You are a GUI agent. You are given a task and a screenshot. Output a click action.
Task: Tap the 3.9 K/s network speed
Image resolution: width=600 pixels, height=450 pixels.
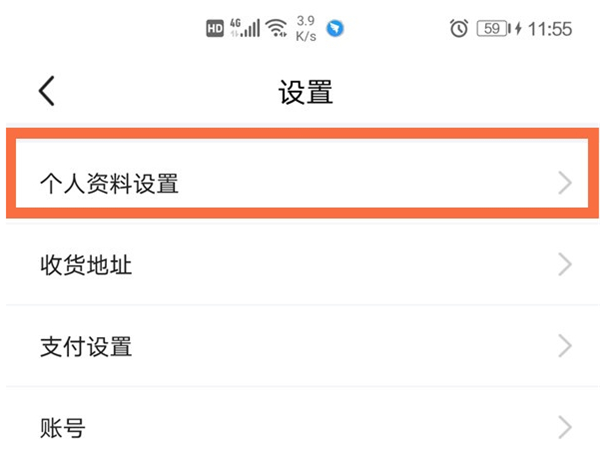pyautogui.click(x=308, y=29)
